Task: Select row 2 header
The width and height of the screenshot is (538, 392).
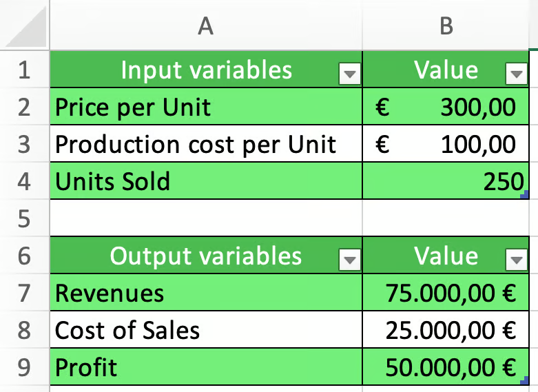Action: 25,107
